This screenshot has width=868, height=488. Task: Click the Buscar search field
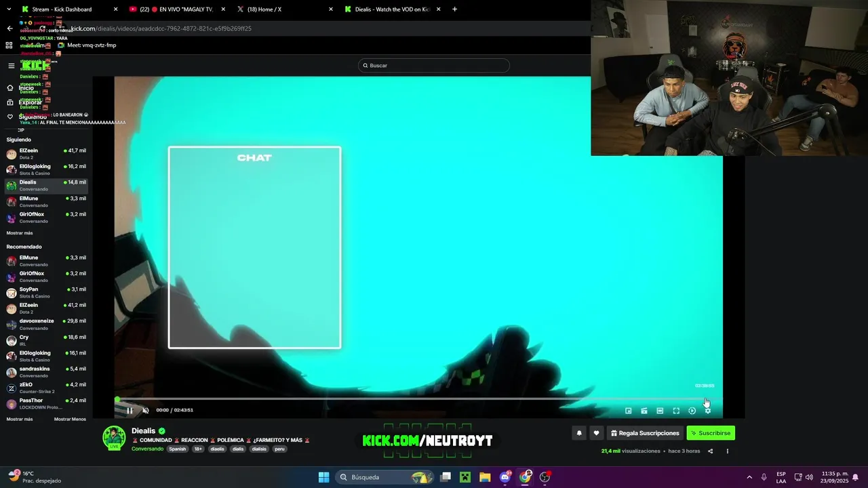pos(434,66)
